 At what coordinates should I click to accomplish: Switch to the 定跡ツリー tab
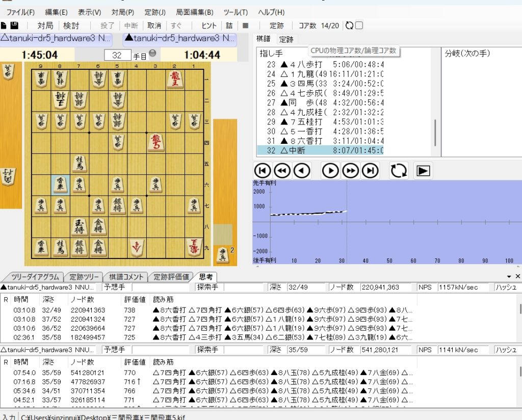[x=84, y=277]
